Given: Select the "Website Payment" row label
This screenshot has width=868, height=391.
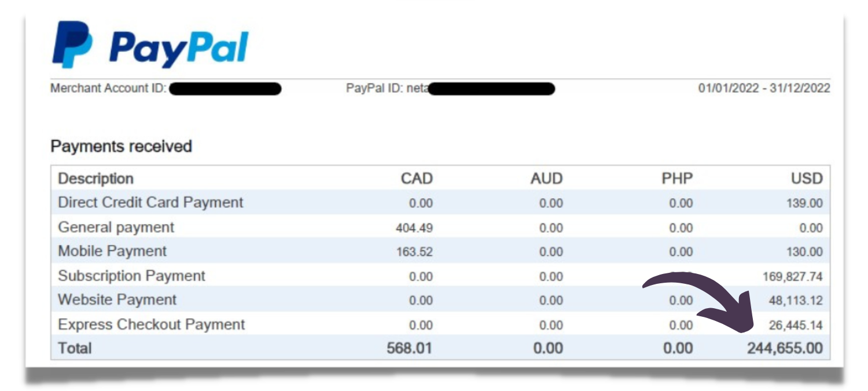Looking at the screenshot, I should pos(117,300).
